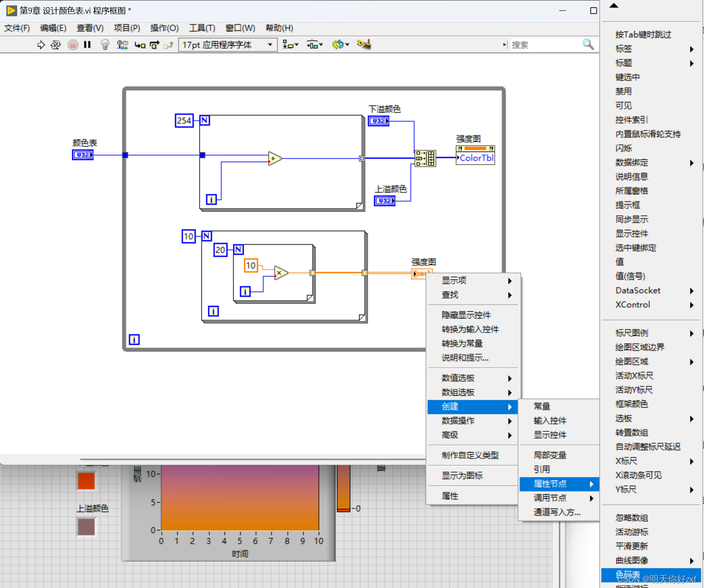Expand the 调用节点 submenu
This screenshot has height=588, width=704.
559,498
